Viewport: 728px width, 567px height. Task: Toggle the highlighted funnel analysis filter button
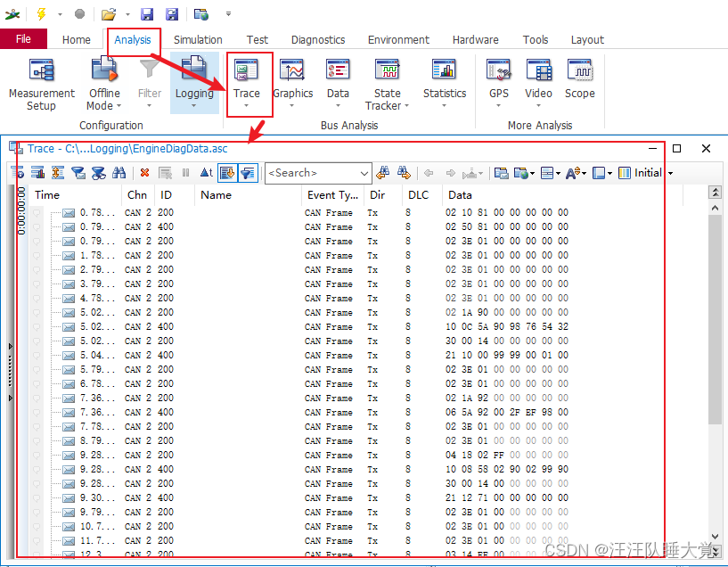(248, 173)
